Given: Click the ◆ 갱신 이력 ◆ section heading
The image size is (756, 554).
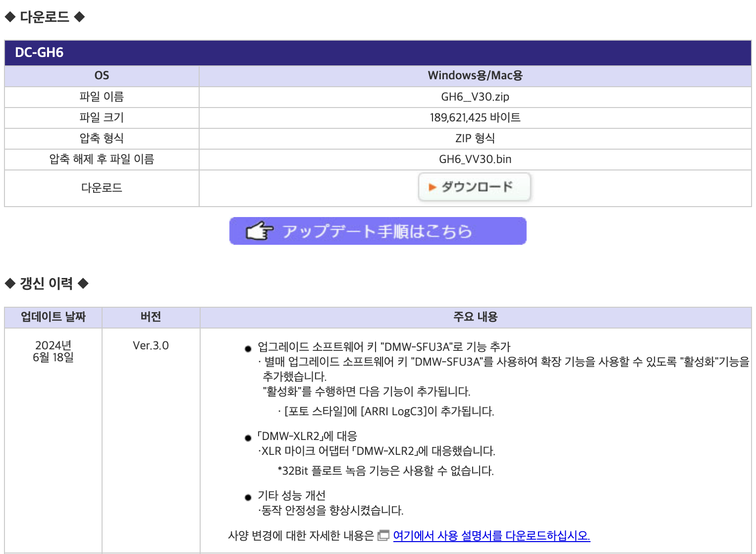Looking at the screenshot, I should [46, 283].
